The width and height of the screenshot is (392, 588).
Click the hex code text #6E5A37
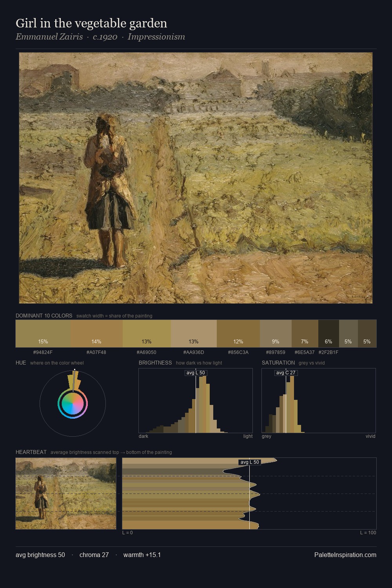click(x=305, y=352)
